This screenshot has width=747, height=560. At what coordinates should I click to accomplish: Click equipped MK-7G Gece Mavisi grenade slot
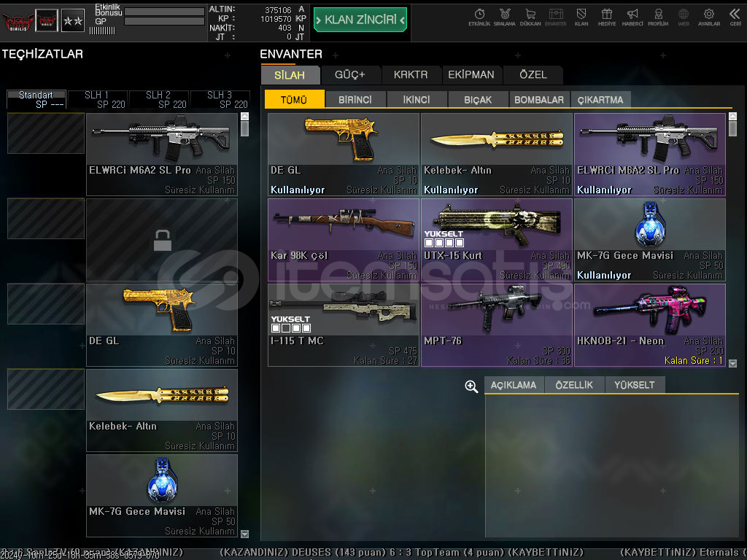162,496
